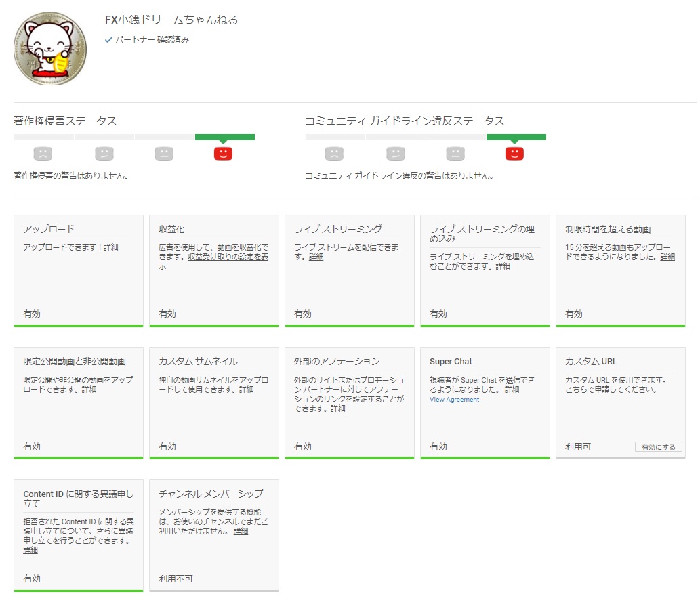
Task: Select the first gray guidelines violation face
Action: 333,153
